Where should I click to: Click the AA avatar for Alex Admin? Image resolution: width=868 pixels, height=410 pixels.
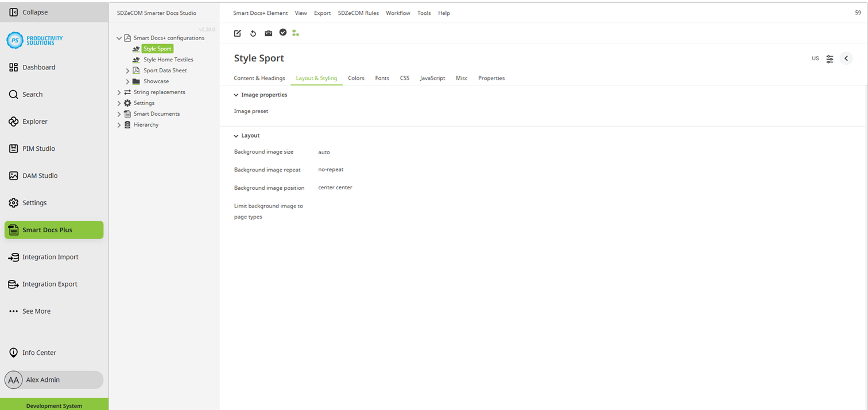tap(14, 380)
